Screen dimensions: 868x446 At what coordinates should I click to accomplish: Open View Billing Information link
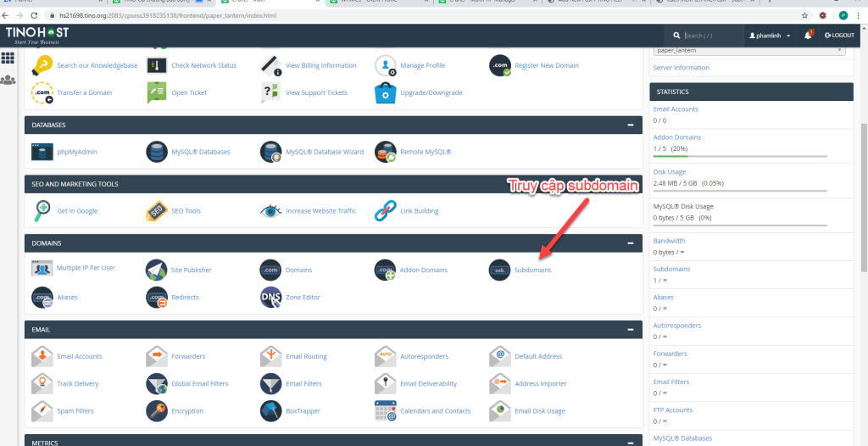pyautogui.click(x=321, y=65)
